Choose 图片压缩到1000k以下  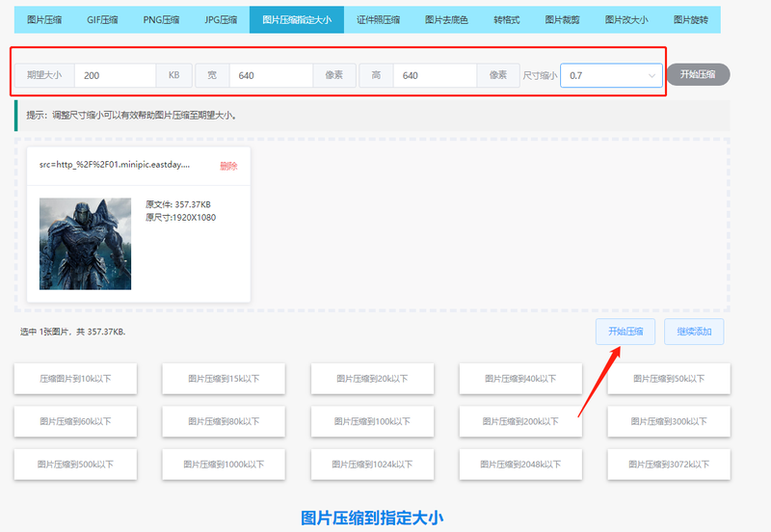click(224, 465)
